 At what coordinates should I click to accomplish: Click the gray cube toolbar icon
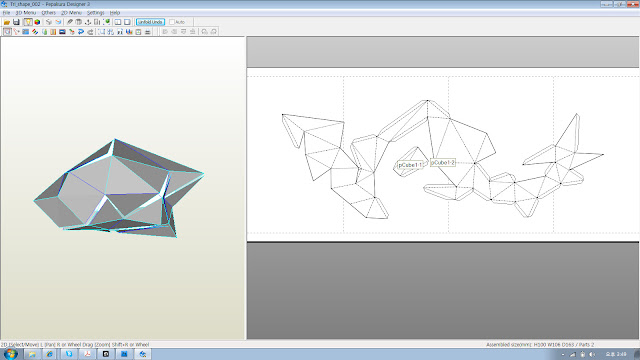pyautogui.click(x=49, y=22)
